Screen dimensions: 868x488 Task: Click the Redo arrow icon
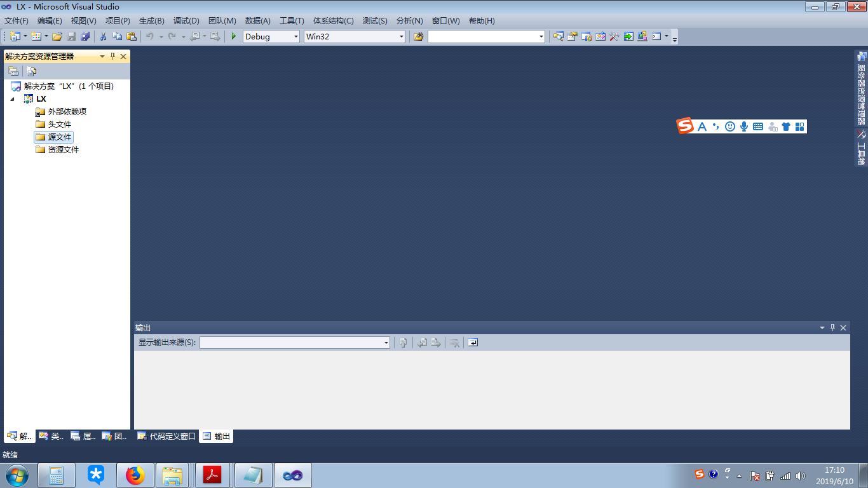pos(172,36)
